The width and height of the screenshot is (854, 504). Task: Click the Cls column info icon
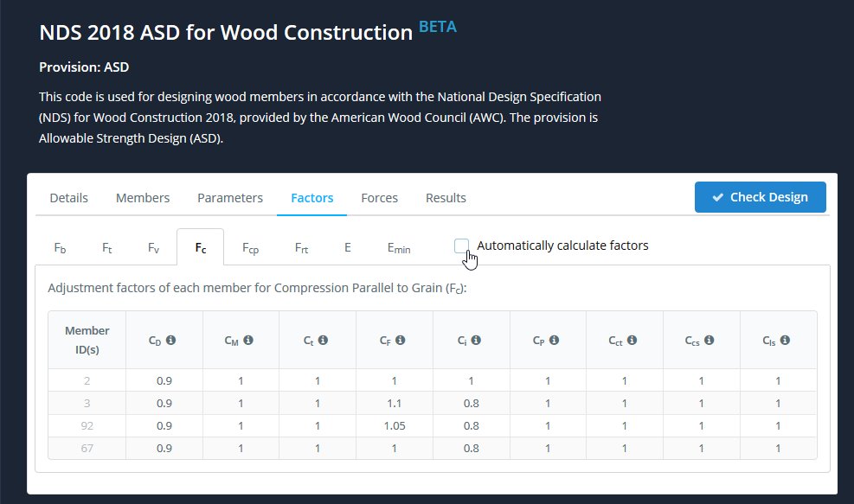point(785,341)
